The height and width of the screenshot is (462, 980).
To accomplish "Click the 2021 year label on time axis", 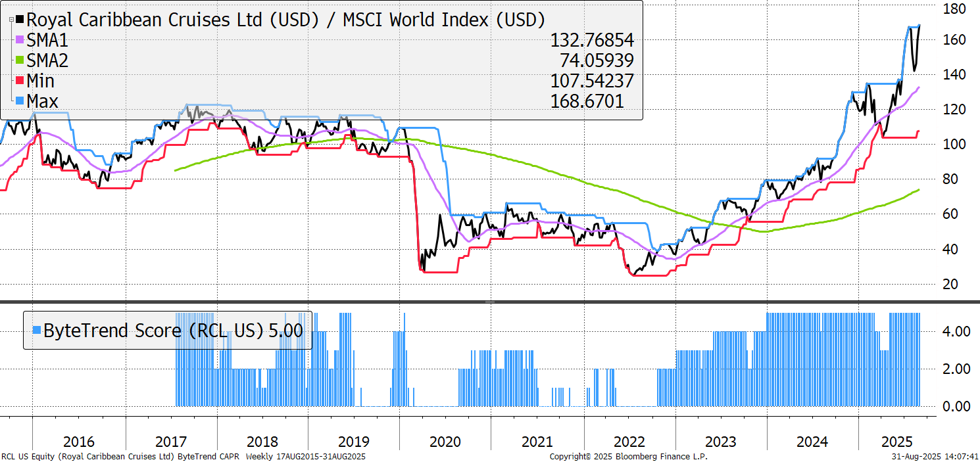I will click(537, 442).
